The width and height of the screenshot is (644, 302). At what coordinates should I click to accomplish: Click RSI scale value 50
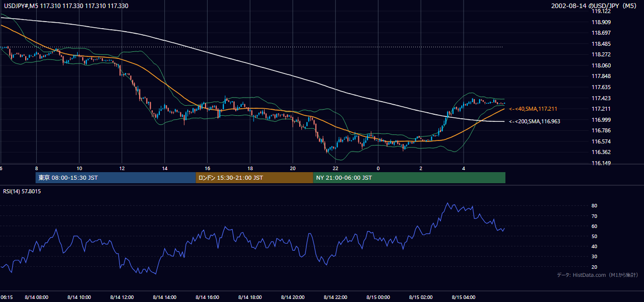point(595,236)
